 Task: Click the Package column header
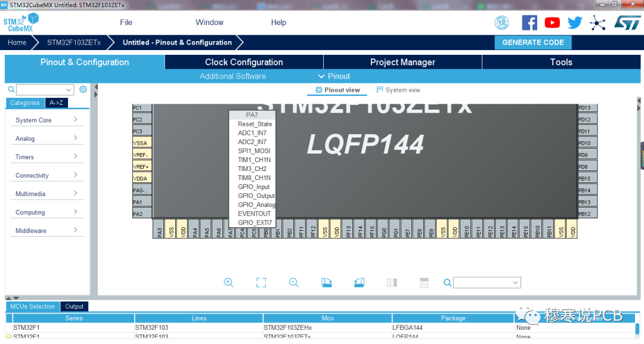point(453,318)
